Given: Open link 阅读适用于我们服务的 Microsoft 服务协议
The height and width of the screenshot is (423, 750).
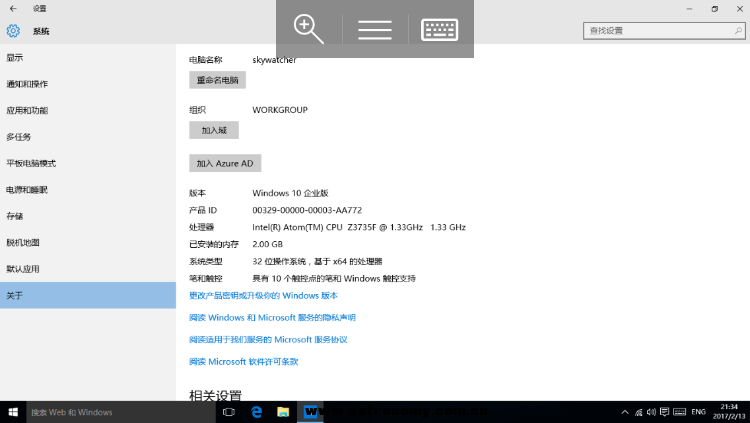Looking at the screenshot, I should coord(268,340).
